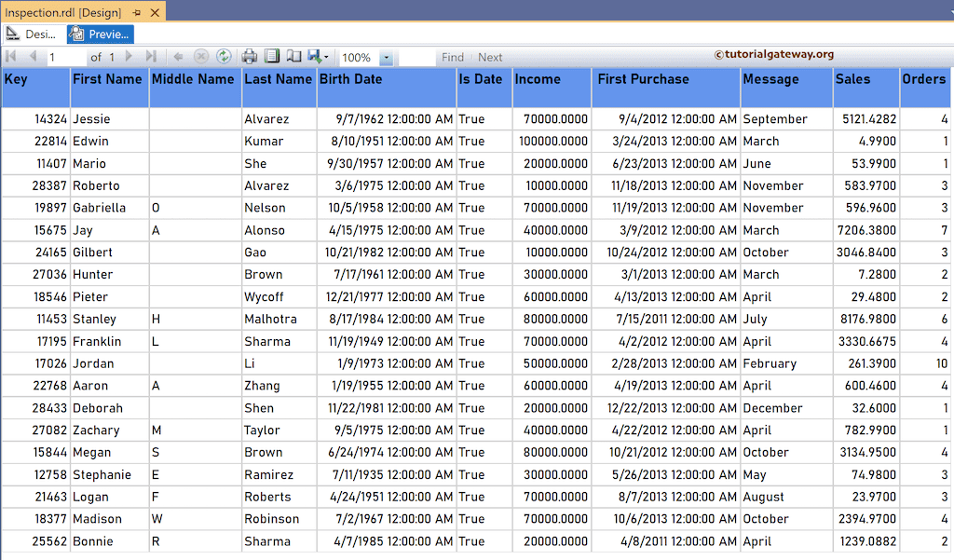Click the Print icon in the preview toolbar
Screen dimensions: 954x560
250,57
